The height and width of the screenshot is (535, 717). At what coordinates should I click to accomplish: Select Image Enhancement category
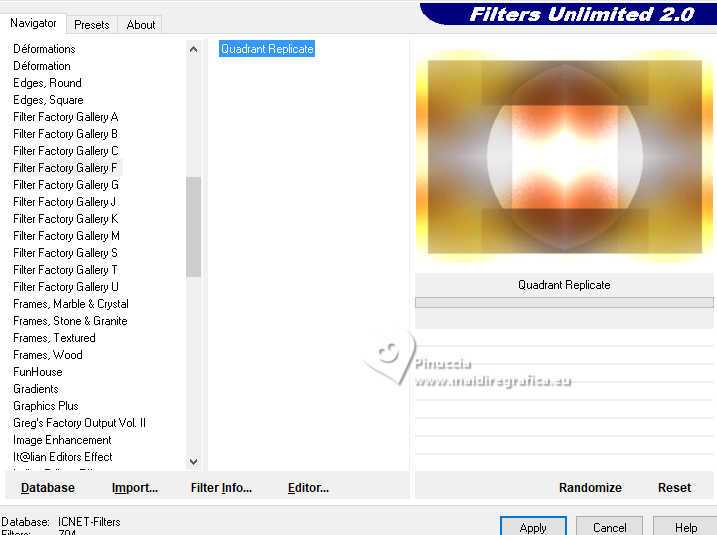coord(62,440)
